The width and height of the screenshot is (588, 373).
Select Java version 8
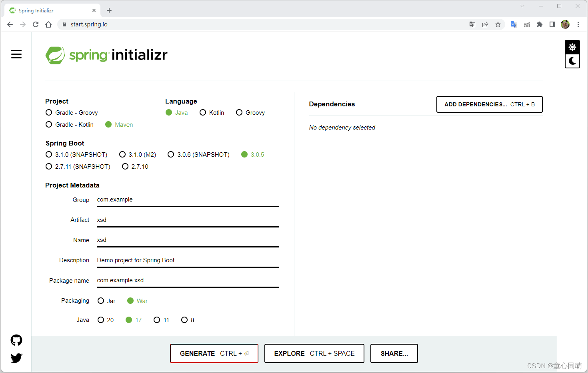(x=188, y=320)
